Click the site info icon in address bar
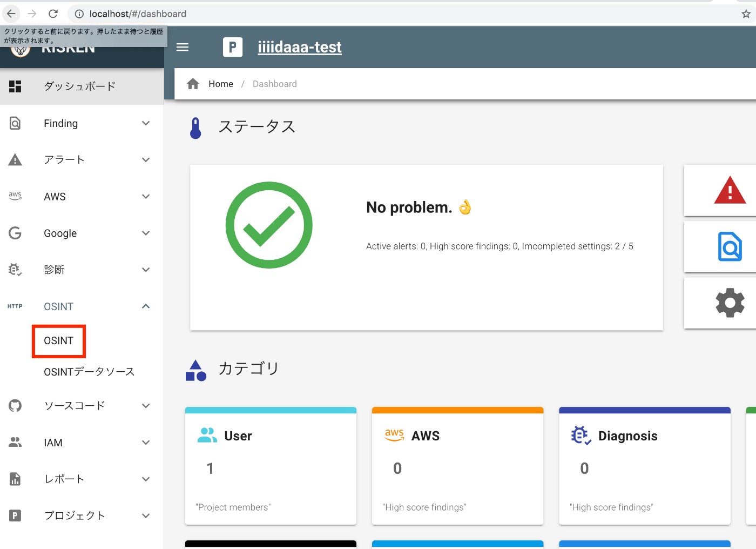Screen dimensions: 756x549 [79, 14]
